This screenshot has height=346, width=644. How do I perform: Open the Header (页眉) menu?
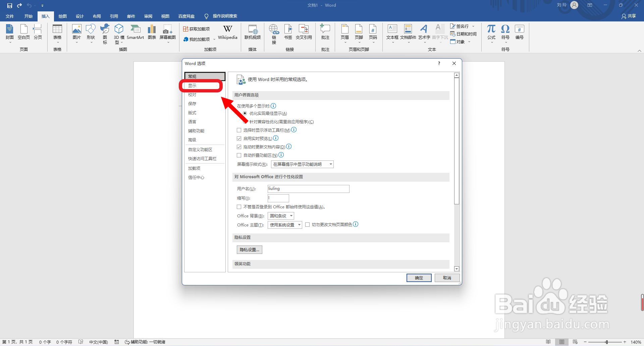(x=345, y=33)
